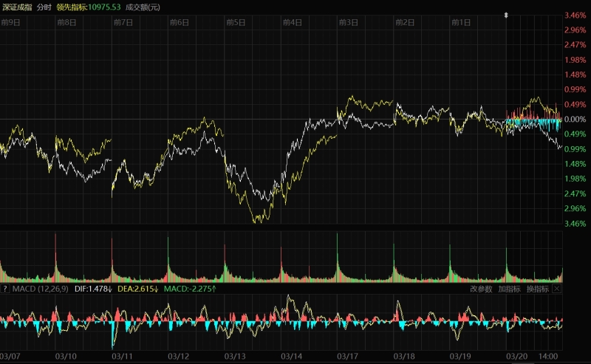
Task: Click the 03/17 date label
Action: pyautogui.click(x=347, y=357)
